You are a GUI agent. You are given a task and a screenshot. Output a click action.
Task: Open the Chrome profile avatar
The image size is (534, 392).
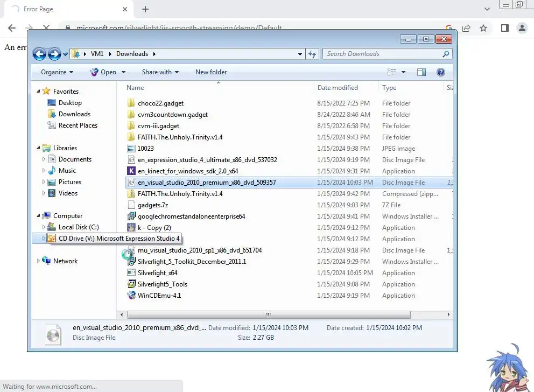pos(522,28)
